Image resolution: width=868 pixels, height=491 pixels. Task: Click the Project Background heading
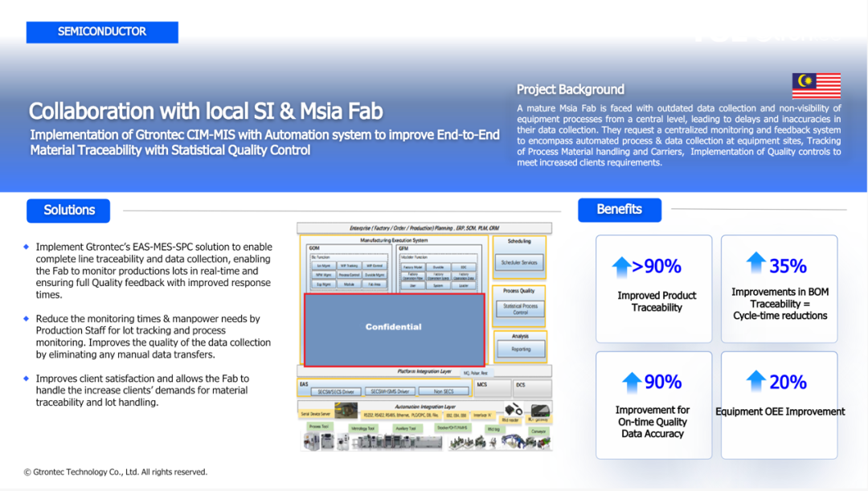570,90
